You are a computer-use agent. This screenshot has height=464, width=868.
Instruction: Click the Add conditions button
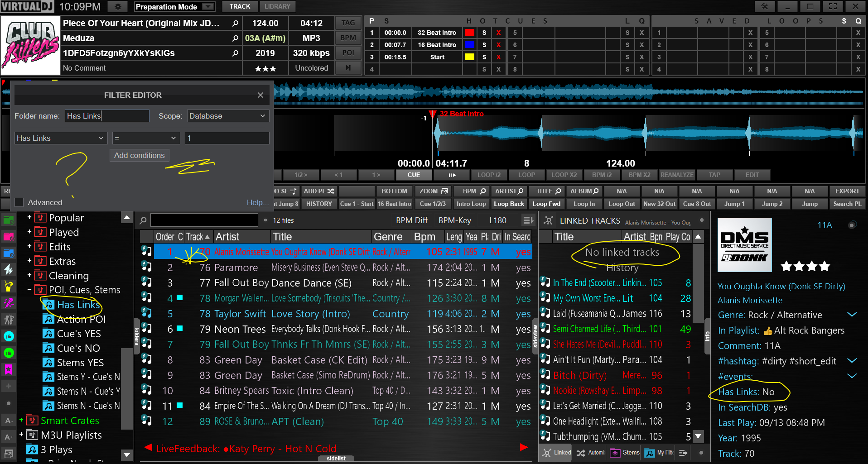point(139,155)
